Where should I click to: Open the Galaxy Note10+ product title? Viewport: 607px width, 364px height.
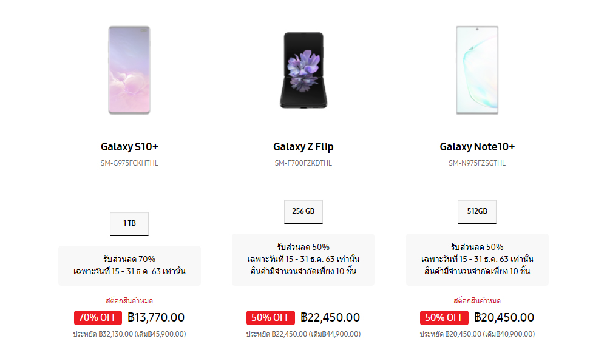coord(477,147)
